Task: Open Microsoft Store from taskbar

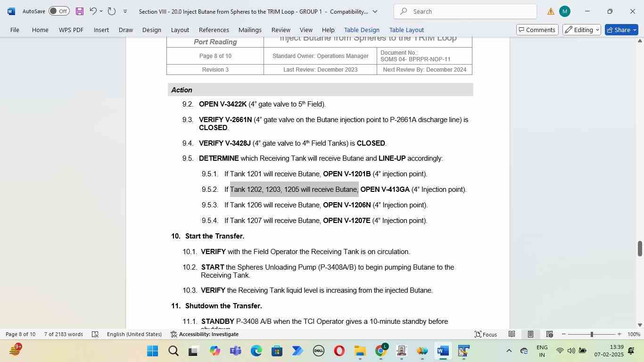Action: click(x=277, y=351)
